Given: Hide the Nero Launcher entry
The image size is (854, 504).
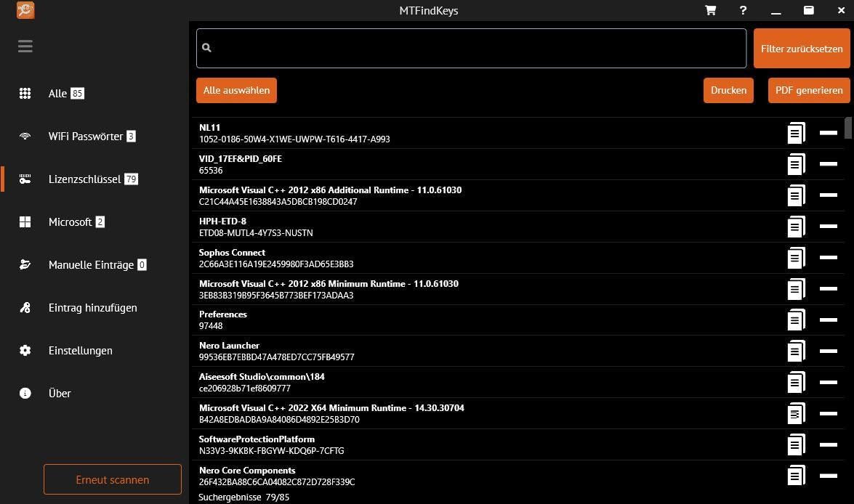Looking at the screenshot, I should click(829, 351).
